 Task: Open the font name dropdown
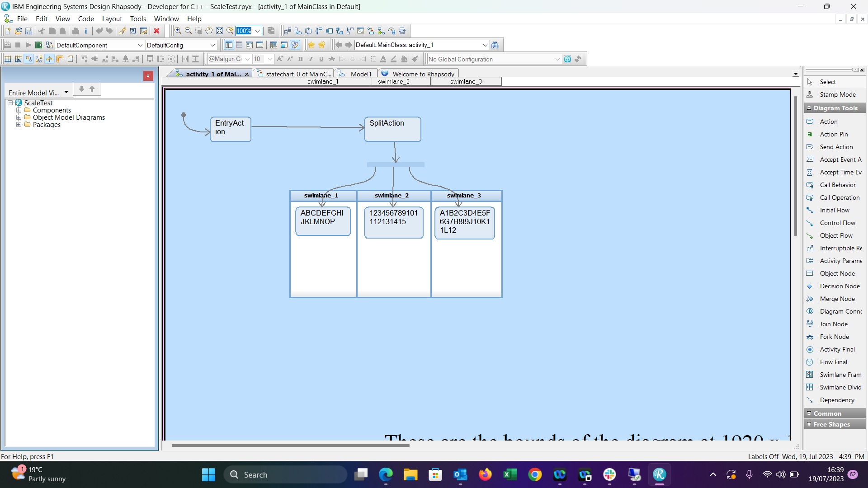point(247,59)
